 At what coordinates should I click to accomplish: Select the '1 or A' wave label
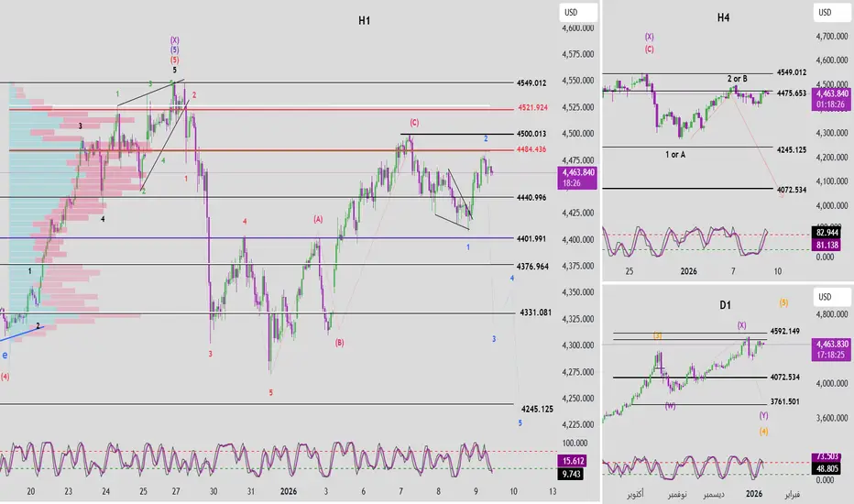pyautogui.click(x=675, y=155)
